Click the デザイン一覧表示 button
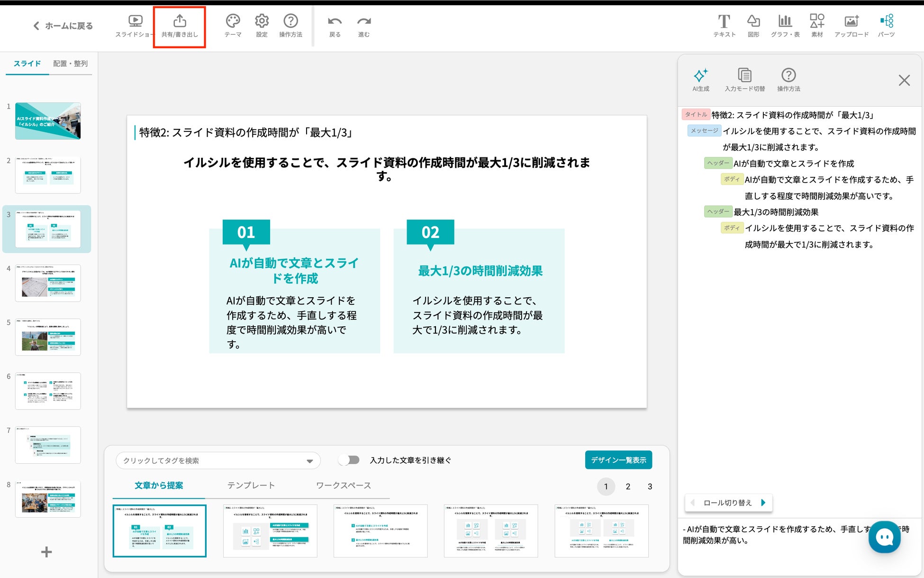924x578 pixels. pos(618,460)
